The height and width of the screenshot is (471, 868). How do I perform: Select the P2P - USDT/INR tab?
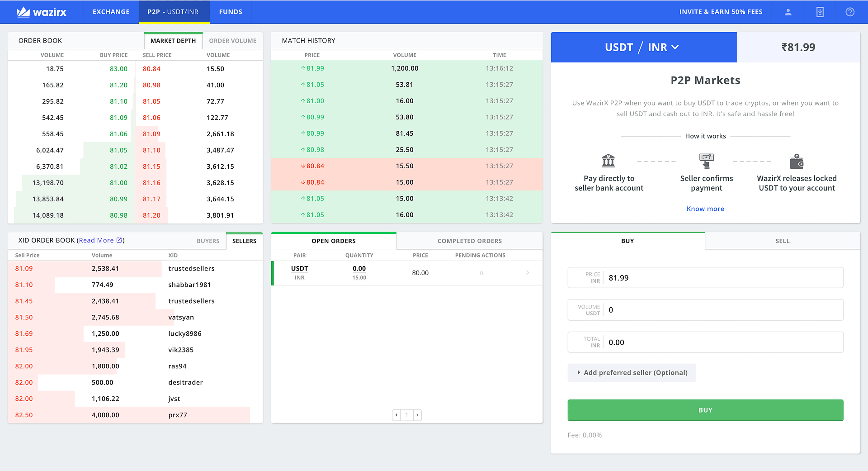173,12
